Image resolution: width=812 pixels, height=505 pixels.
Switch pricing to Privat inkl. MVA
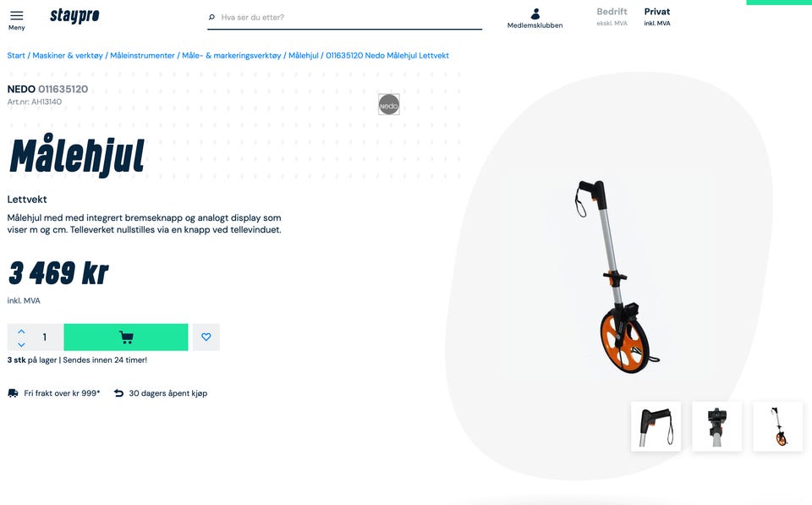point(657,17)
